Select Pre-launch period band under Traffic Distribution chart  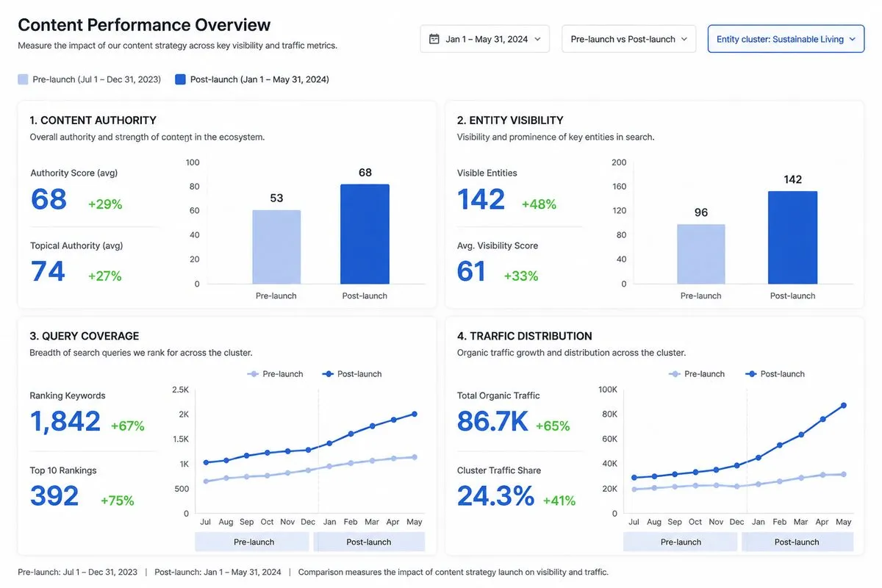coord(680,542)
